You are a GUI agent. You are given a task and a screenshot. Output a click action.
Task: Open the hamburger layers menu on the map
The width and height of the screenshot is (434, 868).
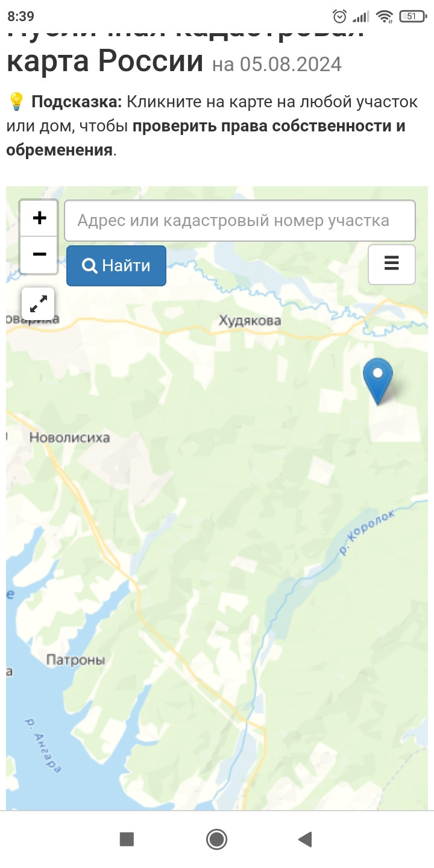tap(392, 264)
